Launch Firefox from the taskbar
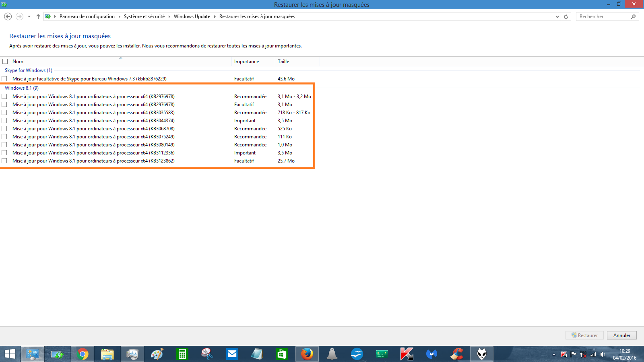 coord(307,354)
